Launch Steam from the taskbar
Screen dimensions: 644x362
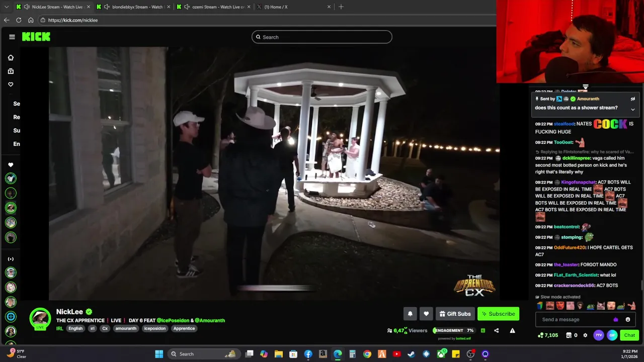[x=412, y=354]
